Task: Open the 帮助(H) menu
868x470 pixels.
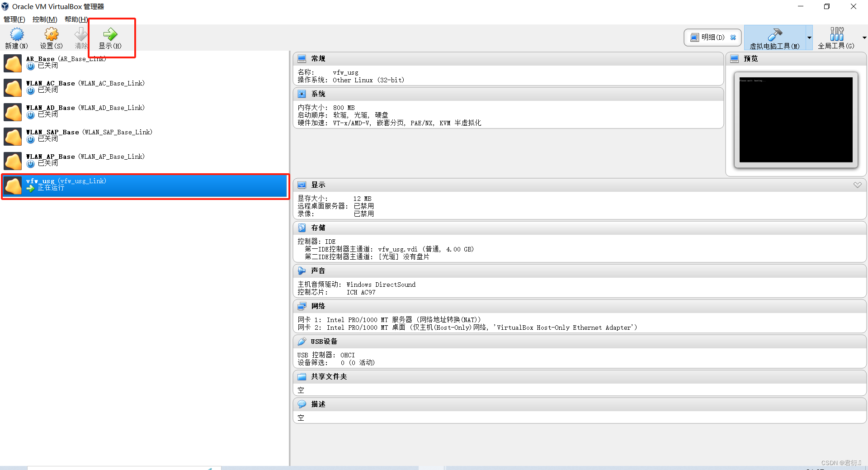Action: click(x=76, y=19)
